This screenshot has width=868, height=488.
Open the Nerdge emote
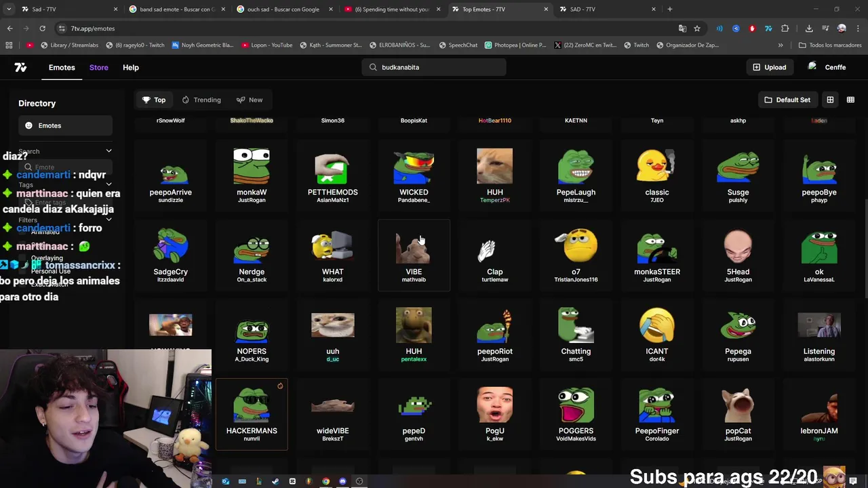252,256
